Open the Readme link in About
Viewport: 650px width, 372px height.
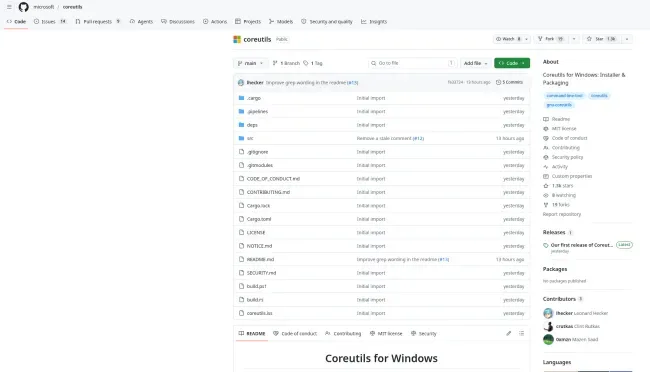point(557,119)
